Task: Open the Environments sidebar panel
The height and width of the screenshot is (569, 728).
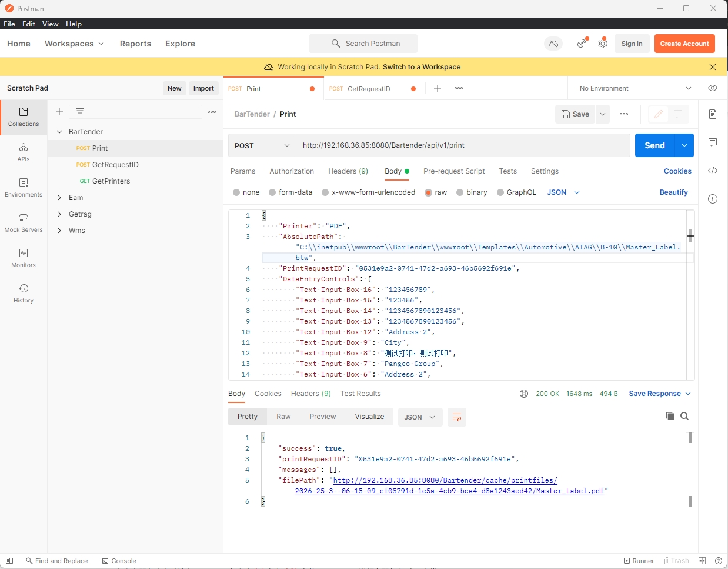Action: pos(24,188)
